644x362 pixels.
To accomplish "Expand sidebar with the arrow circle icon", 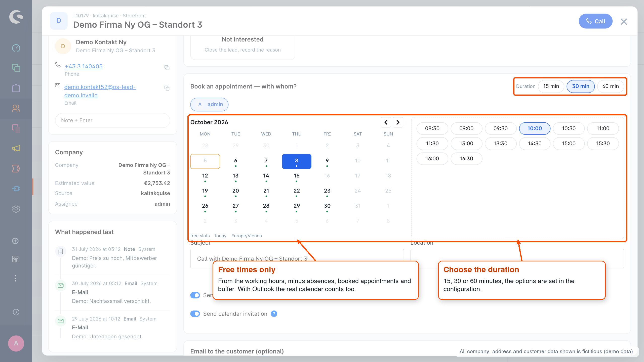I will (16, 312).
